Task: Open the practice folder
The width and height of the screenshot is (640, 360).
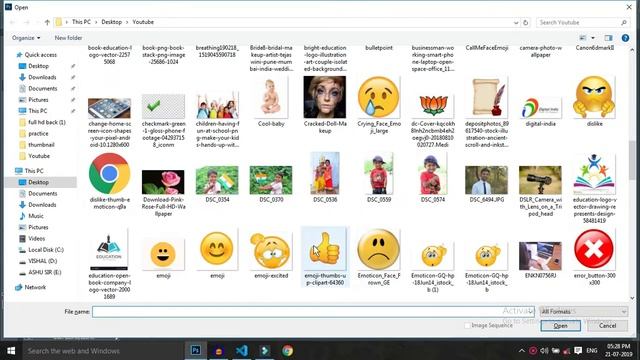Action: 38,133
